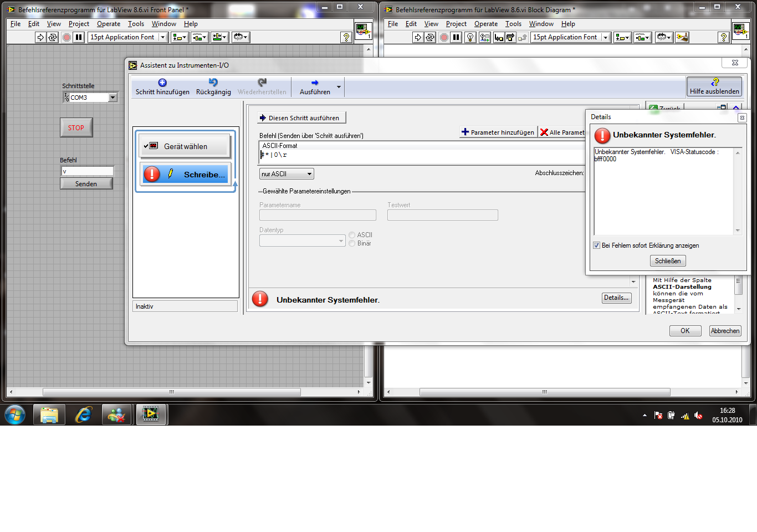Open Operate menu in Front Panel window
757x532 pixels.
pyautogui.click(x=109, y=24)
